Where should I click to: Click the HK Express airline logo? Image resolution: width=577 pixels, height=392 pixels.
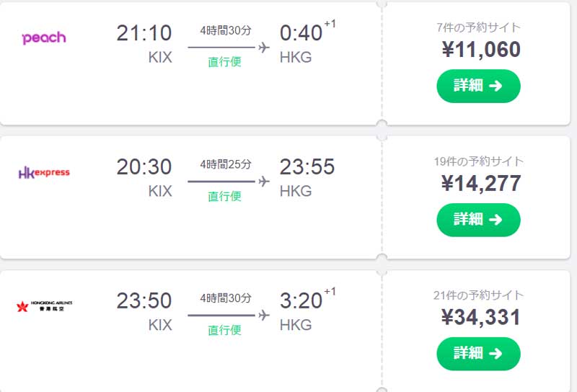(x=44, y=173)
